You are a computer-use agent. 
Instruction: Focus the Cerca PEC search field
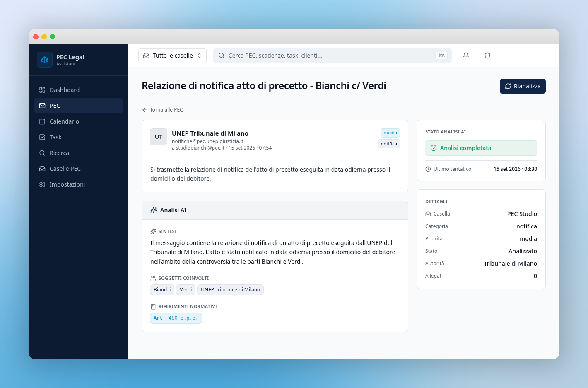(x=332, y=56)
